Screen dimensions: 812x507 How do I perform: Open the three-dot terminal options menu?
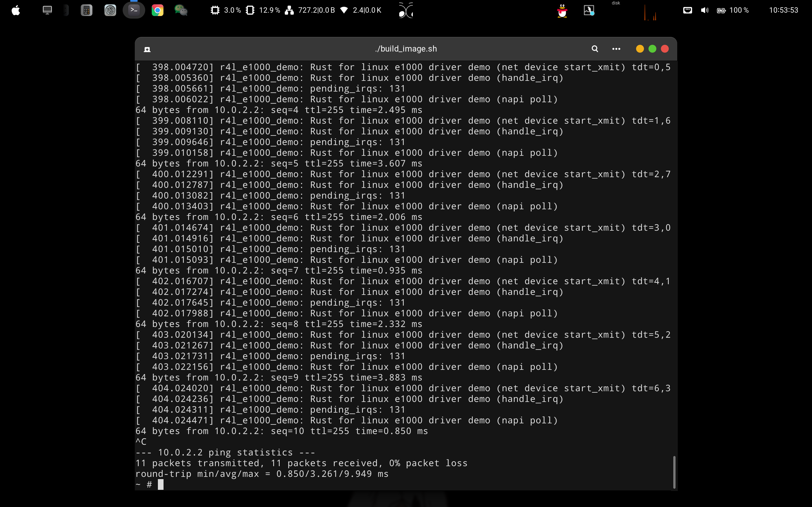(616, 49)
